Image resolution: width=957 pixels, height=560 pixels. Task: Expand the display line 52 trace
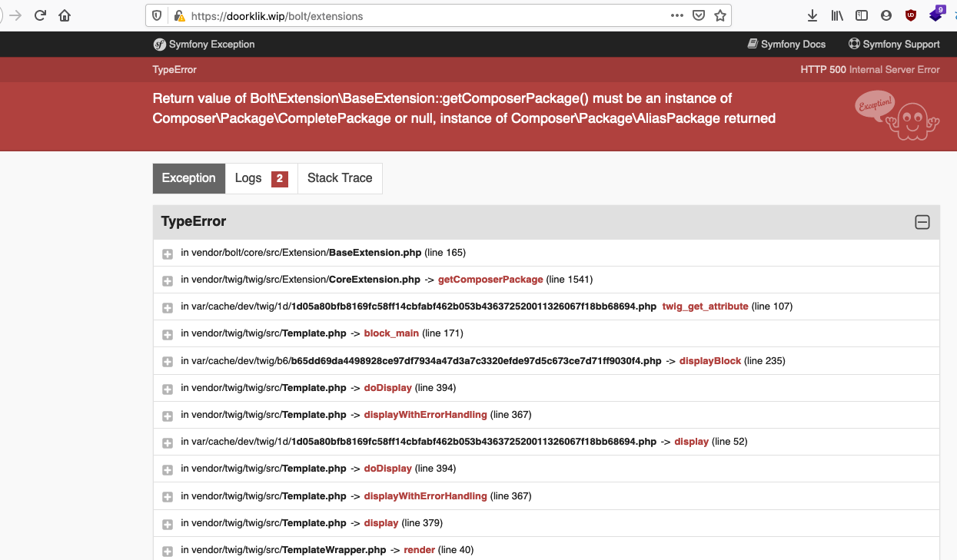pyautogui.click(x=168, y=442)
